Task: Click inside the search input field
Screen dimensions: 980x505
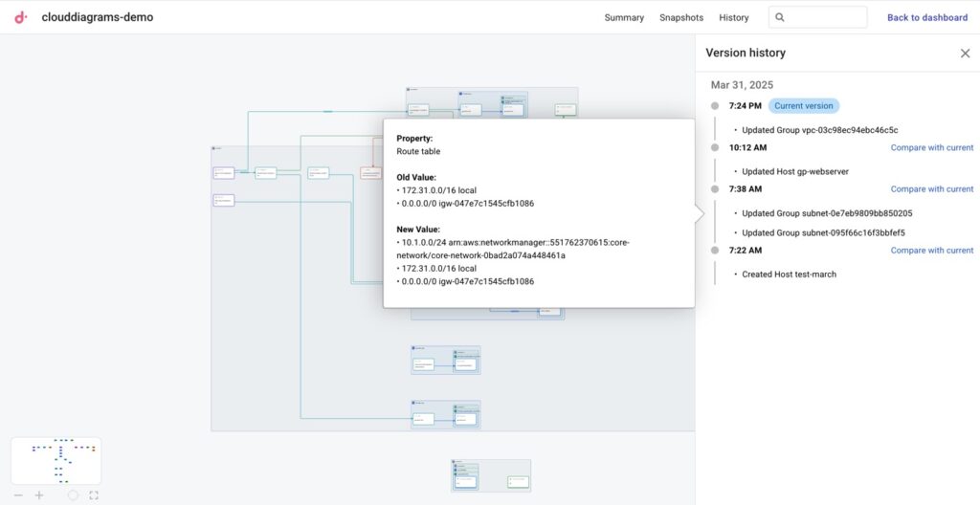Action: (x=823, y=17)
